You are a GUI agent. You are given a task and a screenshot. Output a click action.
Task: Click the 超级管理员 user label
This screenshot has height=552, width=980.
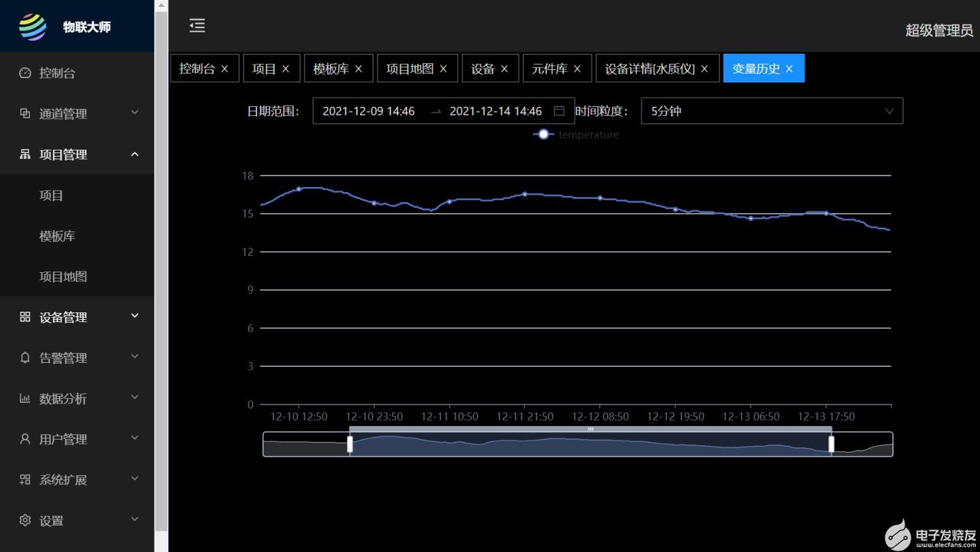pos(939,31)
